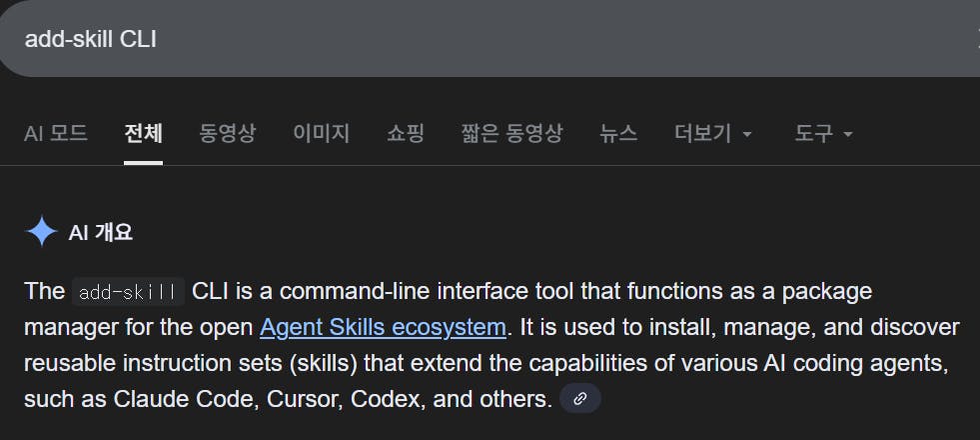Open the 이미지 tab

tap(322, 133)
